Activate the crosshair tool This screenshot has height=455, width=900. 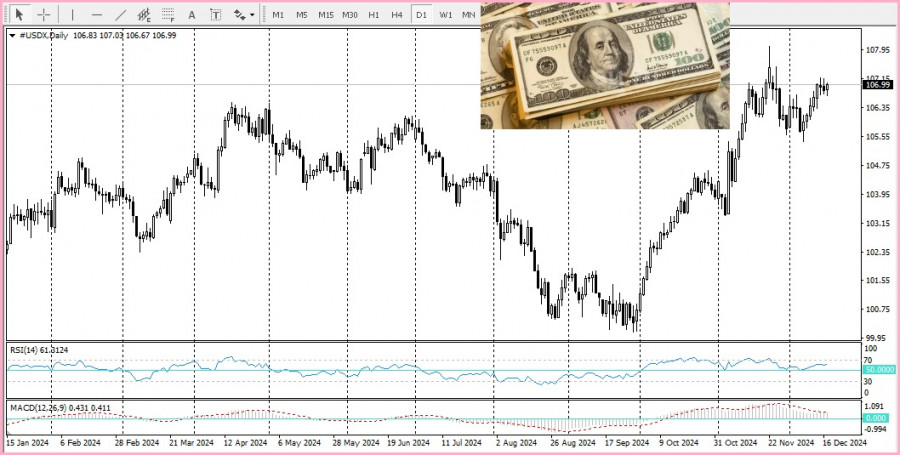(44, 15)
